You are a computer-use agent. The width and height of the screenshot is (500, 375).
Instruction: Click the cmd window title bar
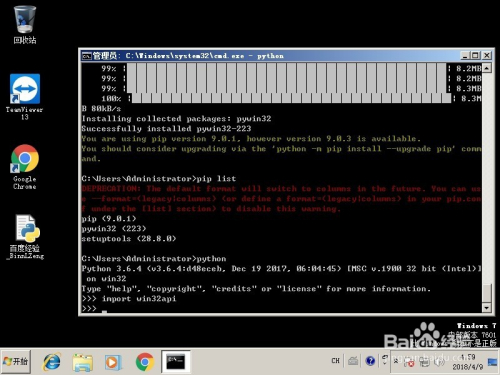pos(271,56)
